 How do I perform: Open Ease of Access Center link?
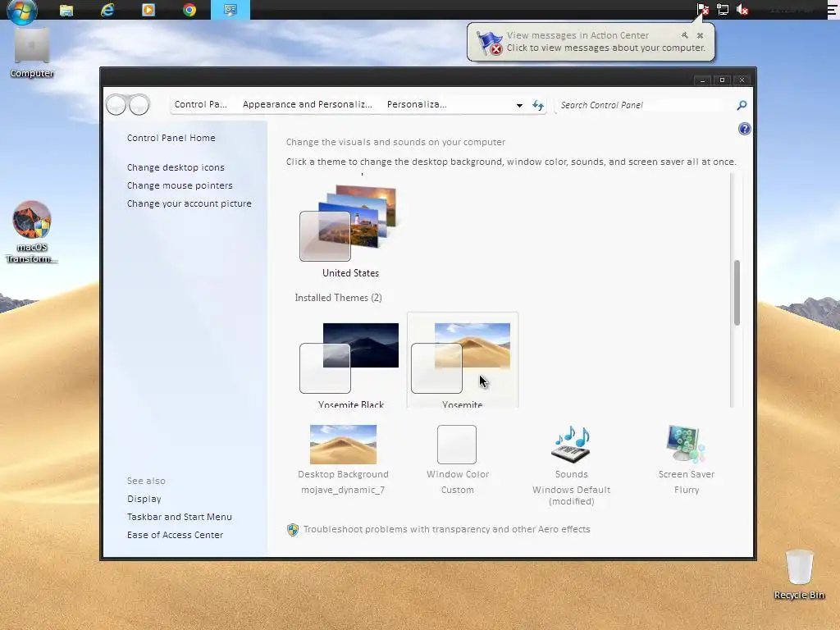coord(175,535)
